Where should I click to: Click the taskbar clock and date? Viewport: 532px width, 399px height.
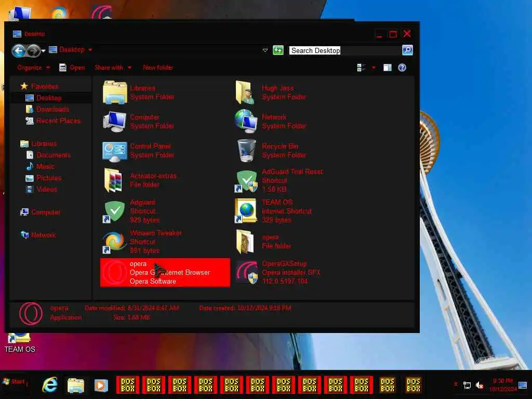tap(503, 385)
